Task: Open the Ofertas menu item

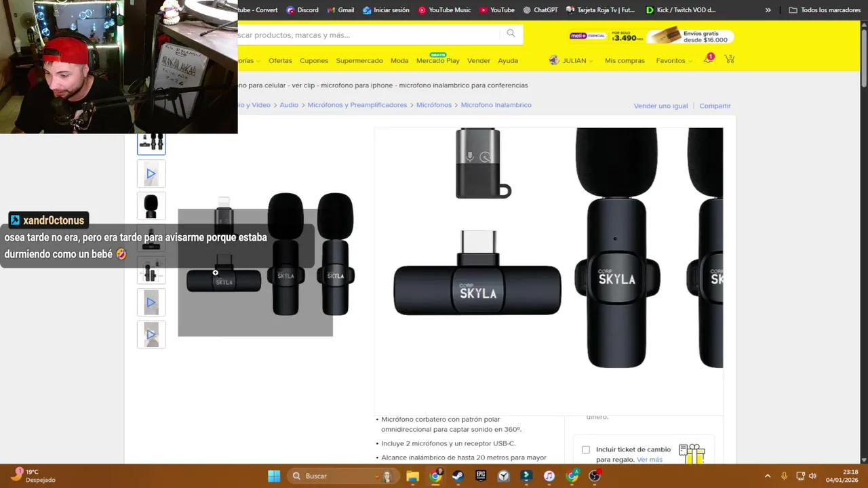Action: point(280,60)
